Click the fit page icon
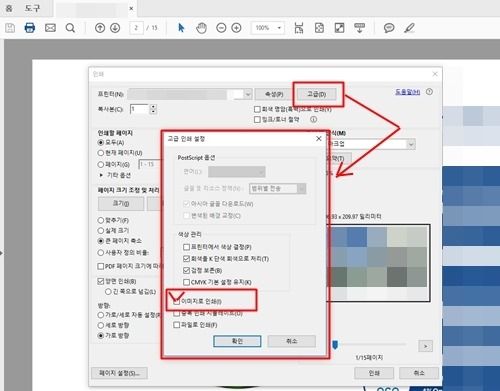This screenshot has width=500, height=391. [x=319, y=28]
